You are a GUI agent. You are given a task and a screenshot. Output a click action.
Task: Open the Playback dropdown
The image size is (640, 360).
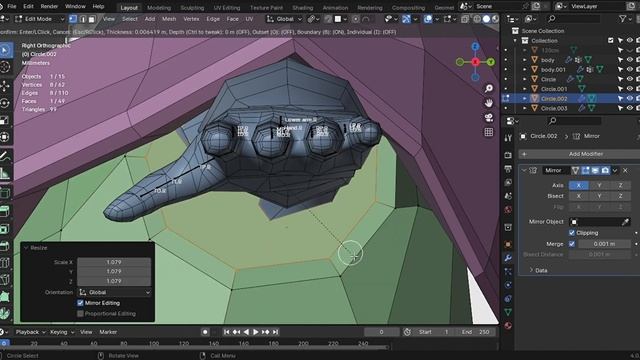click(x=30, y=332)
